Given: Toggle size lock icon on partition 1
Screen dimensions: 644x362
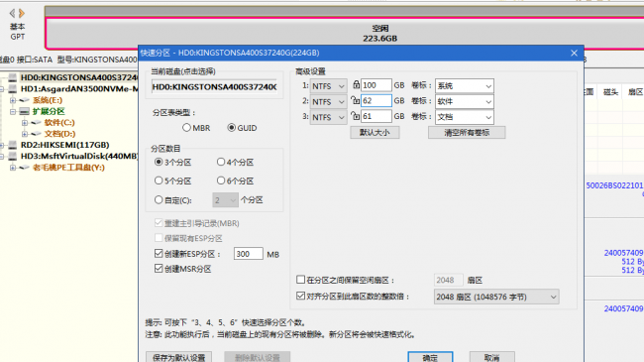Looking at the screenshot, I should point(356,84).
